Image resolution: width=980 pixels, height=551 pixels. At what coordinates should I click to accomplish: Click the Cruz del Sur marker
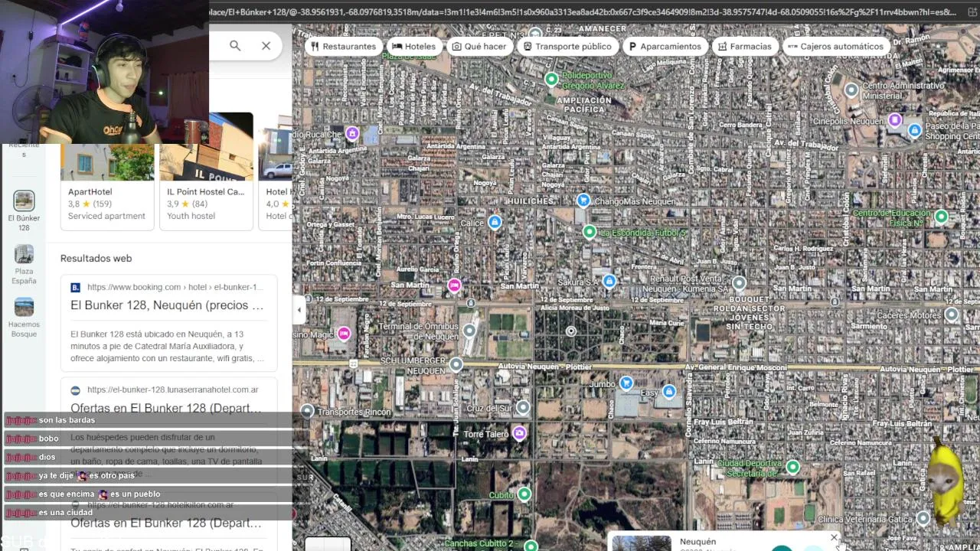pos(523,407)
